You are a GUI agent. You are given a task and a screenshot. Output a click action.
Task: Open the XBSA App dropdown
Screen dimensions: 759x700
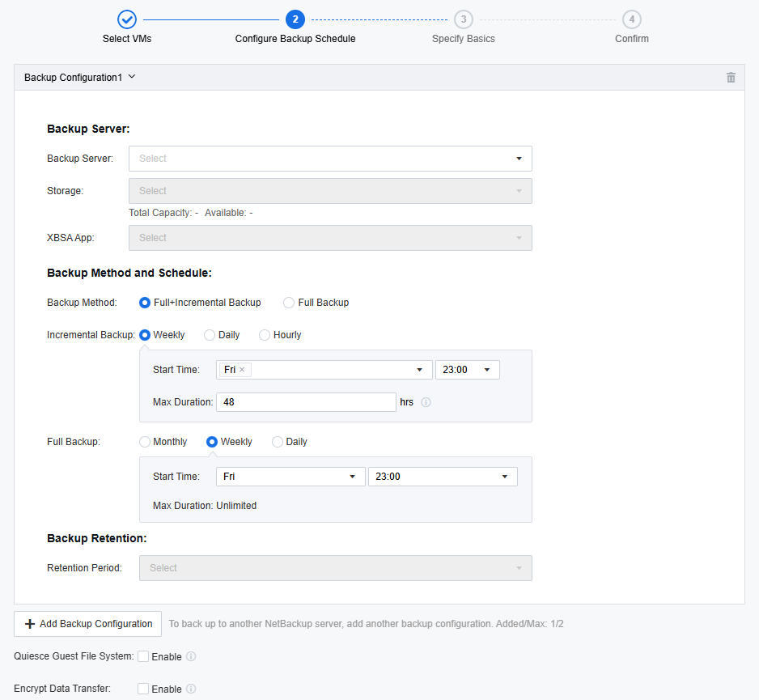pyautogui.click(x=330, y=238)
